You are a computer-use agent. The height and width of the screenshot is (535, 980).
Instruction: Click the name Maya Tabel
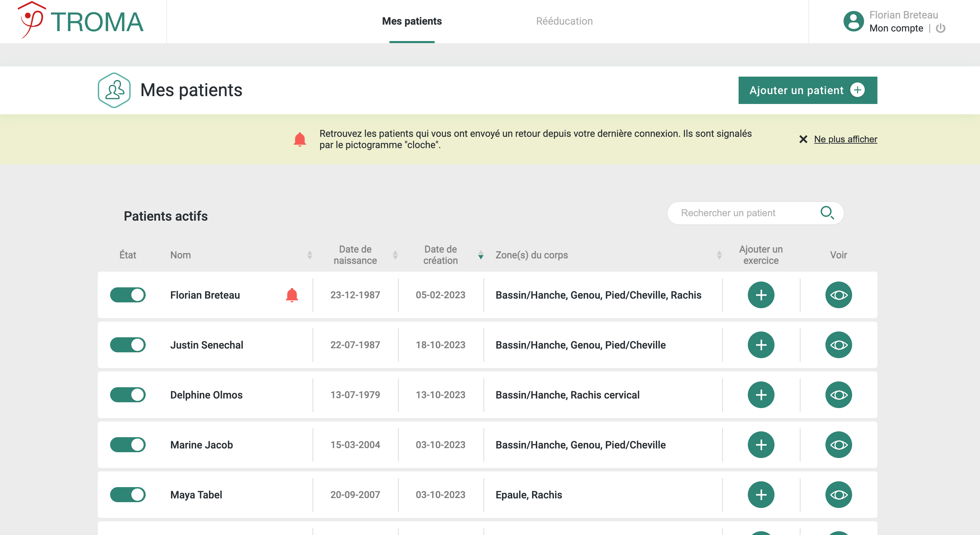pos(196,495)
